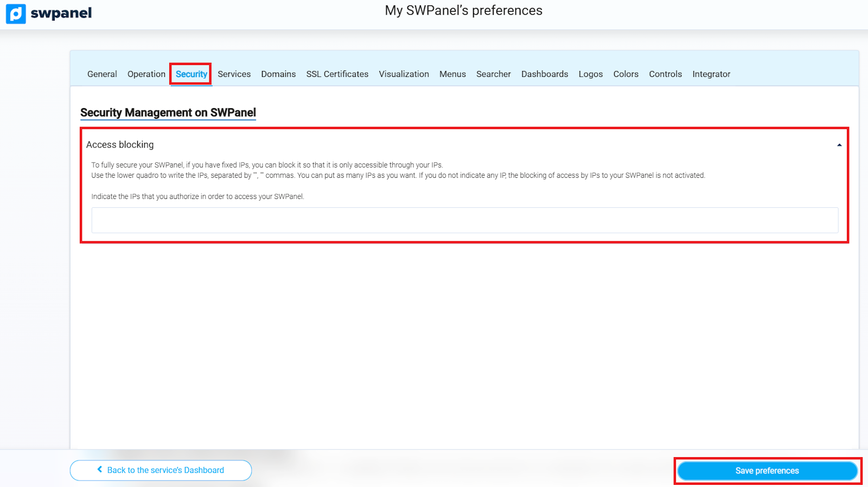Open the SSL Certificates tab

337,74
